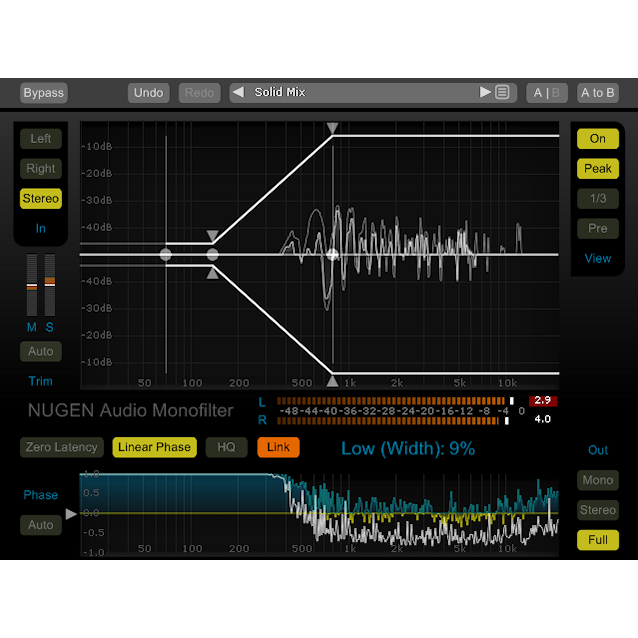
Task: Click the next preset arrow
Action: pos(486,92)
